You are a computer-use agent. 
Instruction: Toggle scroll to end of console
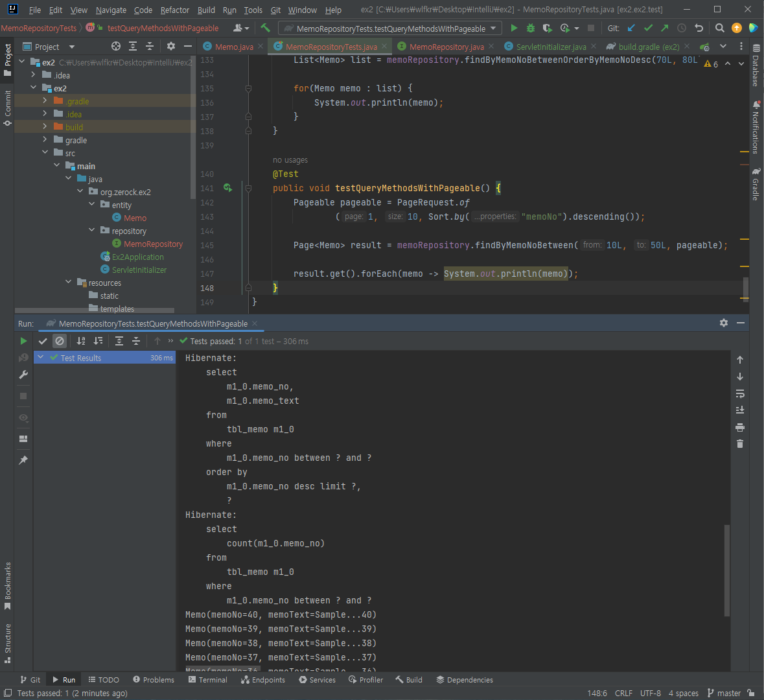coord(739,410)
